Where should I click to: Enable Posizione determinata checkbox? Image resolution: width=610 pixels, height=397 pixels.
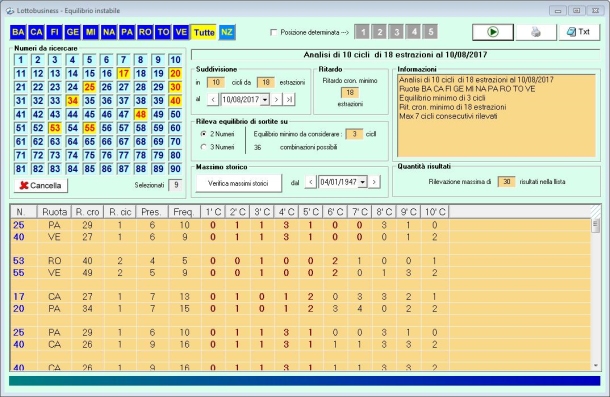(x=273, y=32)
